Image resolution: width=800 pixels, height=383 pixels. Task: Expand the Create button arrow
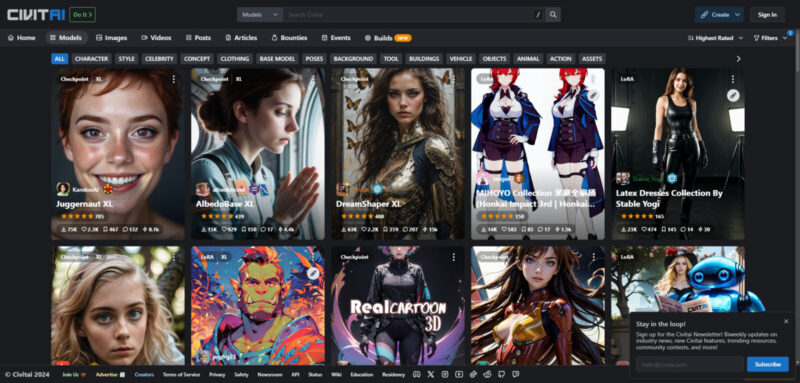tap(737, 15)
